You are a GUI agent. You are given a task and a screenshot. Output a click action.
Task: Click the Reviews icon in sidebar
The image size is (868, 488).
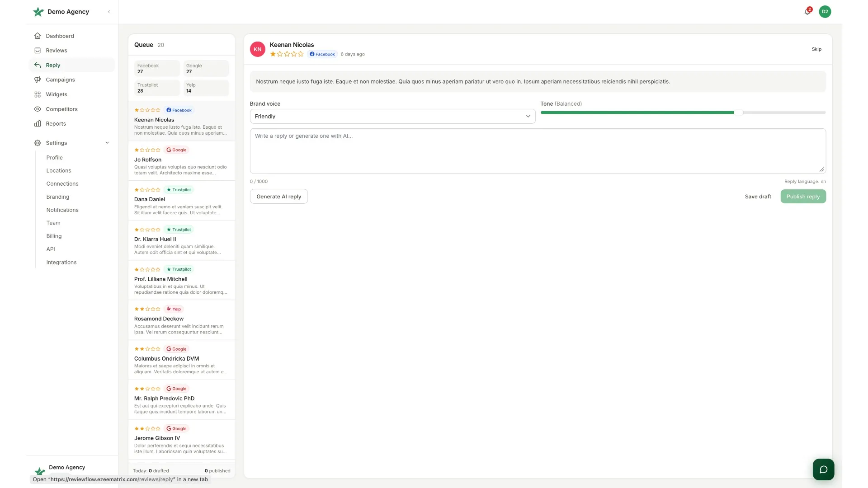tap(38, 51)
